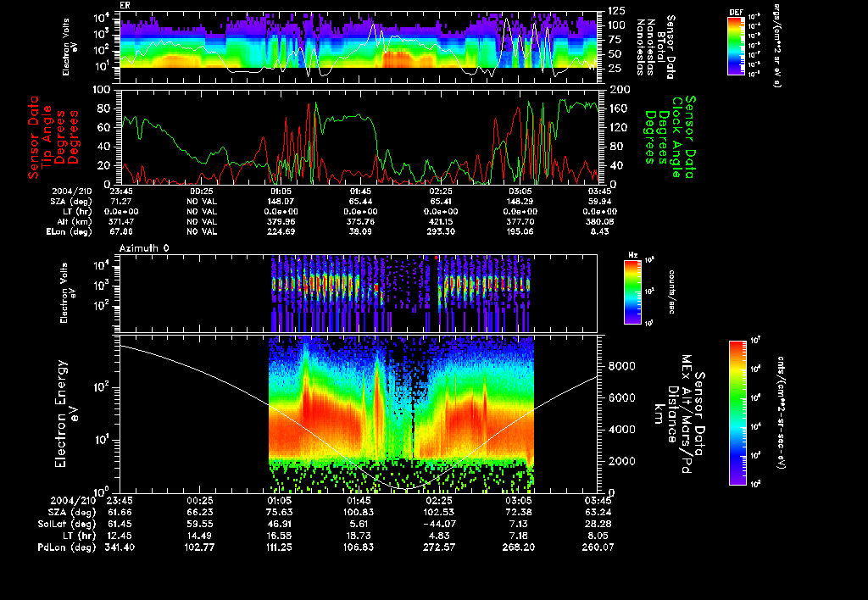868x600 pixels.
Task: Click the 200 degree clock angle tick label
Action: click(x=618, y=90)
